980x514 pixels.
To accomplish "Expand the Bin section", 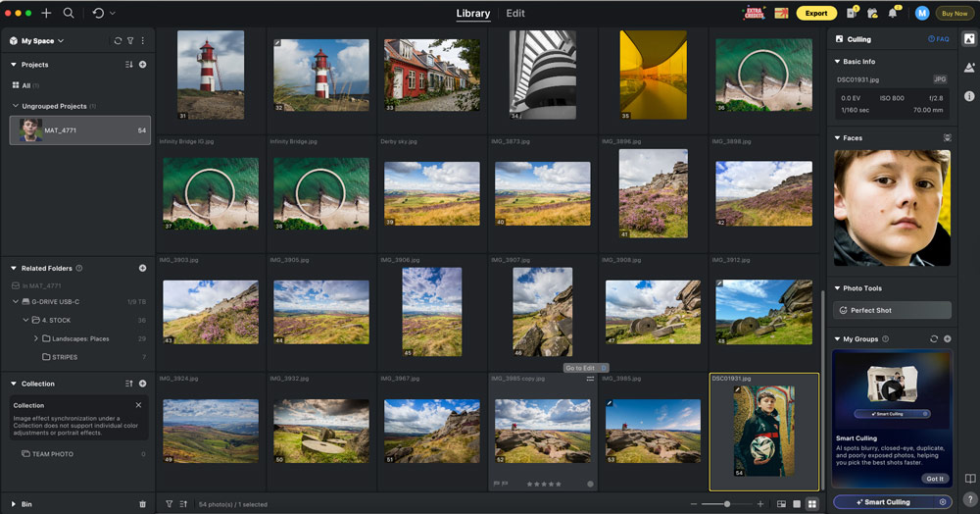I will point(13,504).
